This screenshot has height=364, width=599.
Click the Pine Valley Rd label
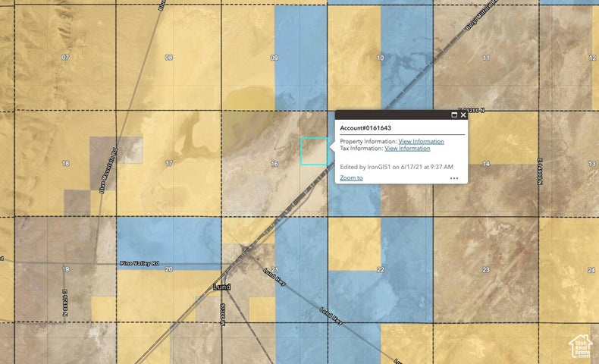pos(140,263)
